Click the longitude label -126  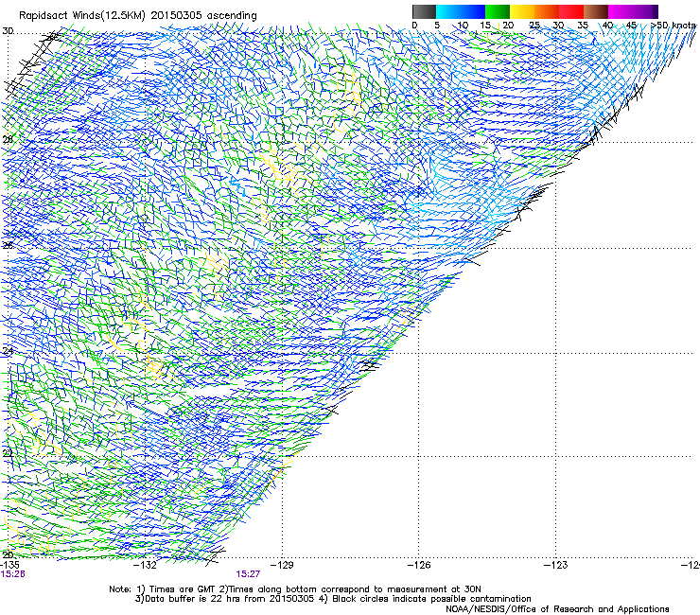(x=419, y=565)
